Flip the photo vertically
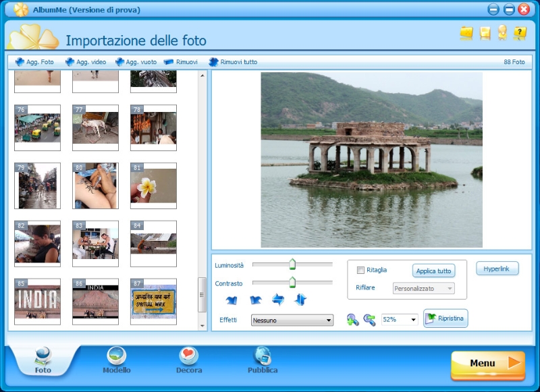The width and height of the screenshot is (540, 392). point(301,300)
